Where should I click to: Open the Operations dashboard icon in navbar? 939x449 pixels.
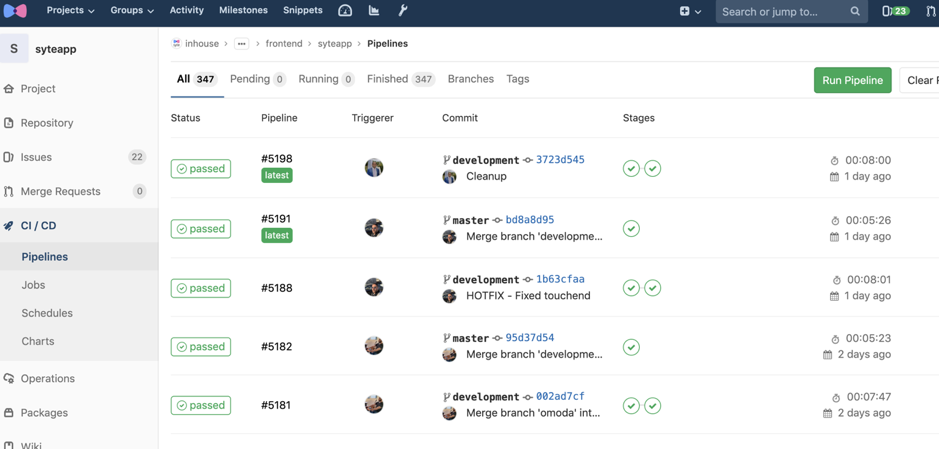(x=345, y=11)
